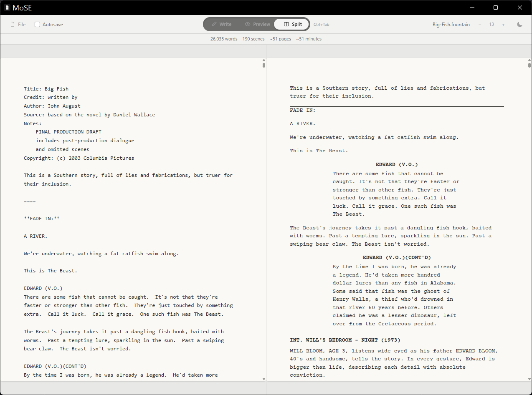Click the 'Credit: written by' line
The height and width of the screenshot is (395, 532).
(x=51, y=97)
